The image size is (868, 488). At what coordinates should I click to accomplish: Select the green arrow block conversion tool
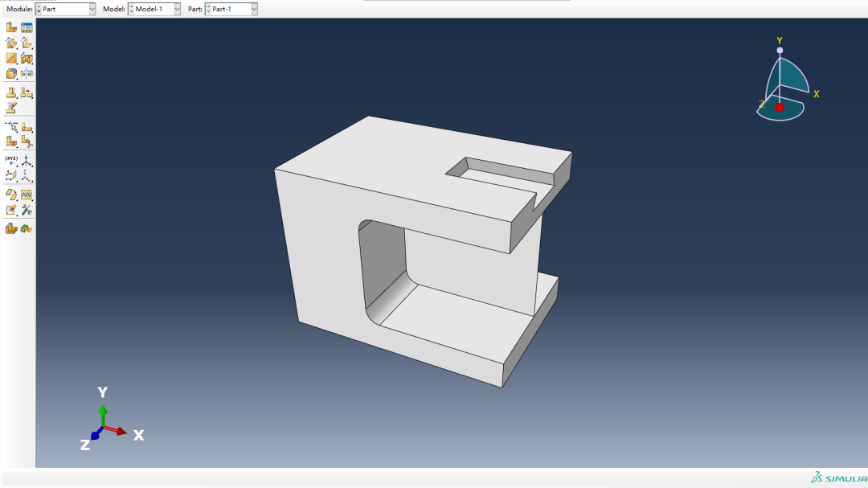tap(27, 229)
